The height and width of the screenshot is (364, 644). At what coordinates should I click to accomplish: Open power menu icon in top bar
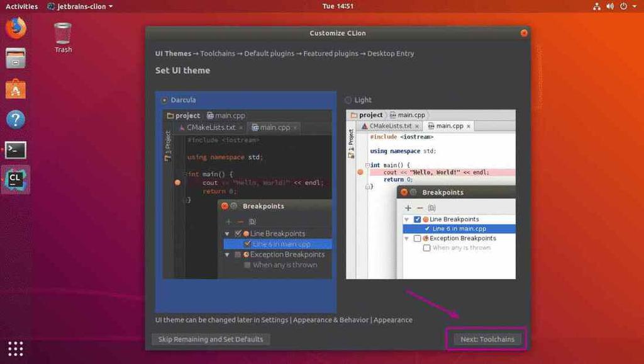pyautogui.click(x=623, y=6)
